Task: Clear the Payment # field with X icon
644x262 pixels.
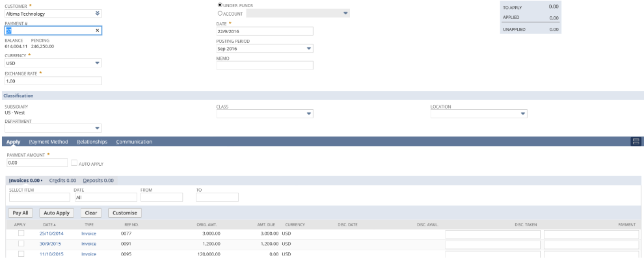Action: coord(97,31)
